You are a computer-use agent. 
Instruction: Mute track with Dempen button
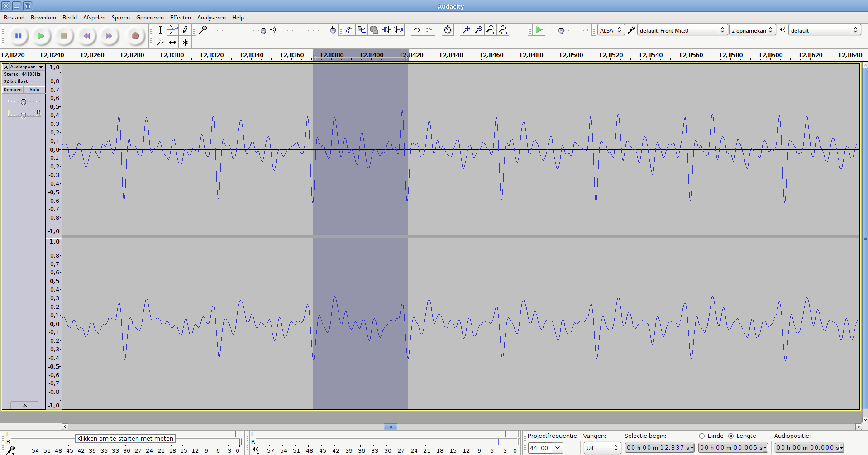pos(13,90)
